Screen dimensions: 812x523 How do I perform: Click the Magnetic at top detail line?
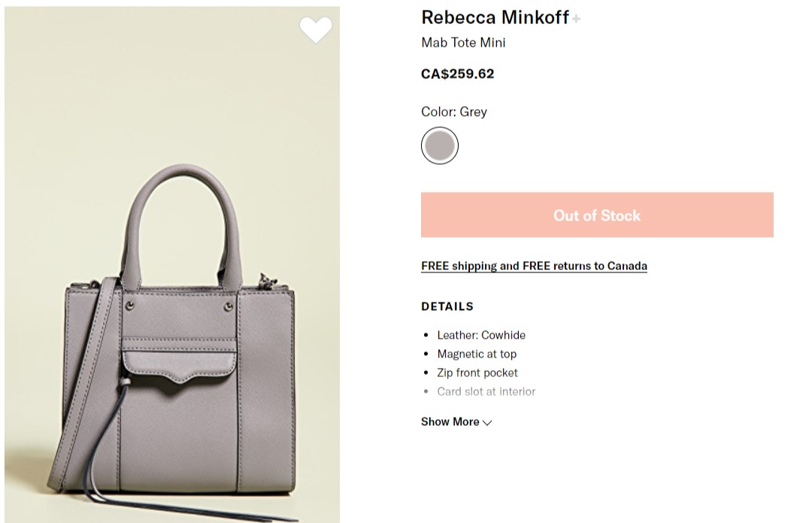477,354
